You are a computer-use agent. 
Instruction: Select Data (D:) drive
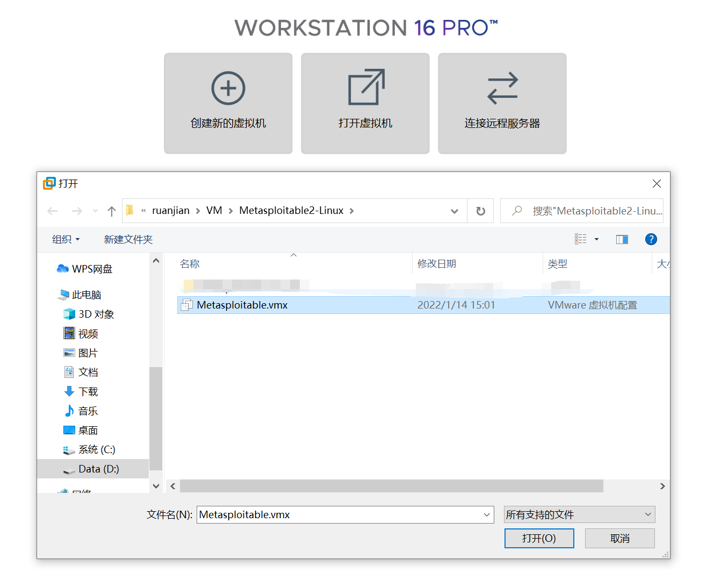point(93,469)
